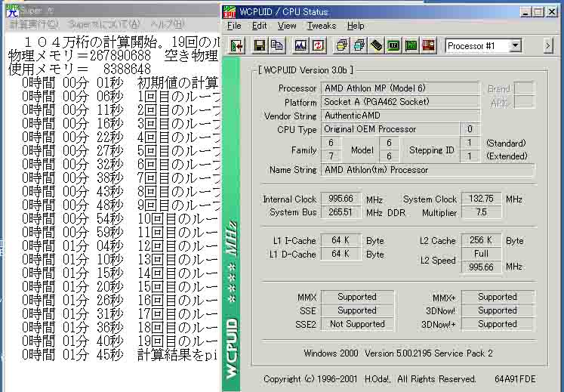Open the Help menu in WCPUID

[356, 26]
